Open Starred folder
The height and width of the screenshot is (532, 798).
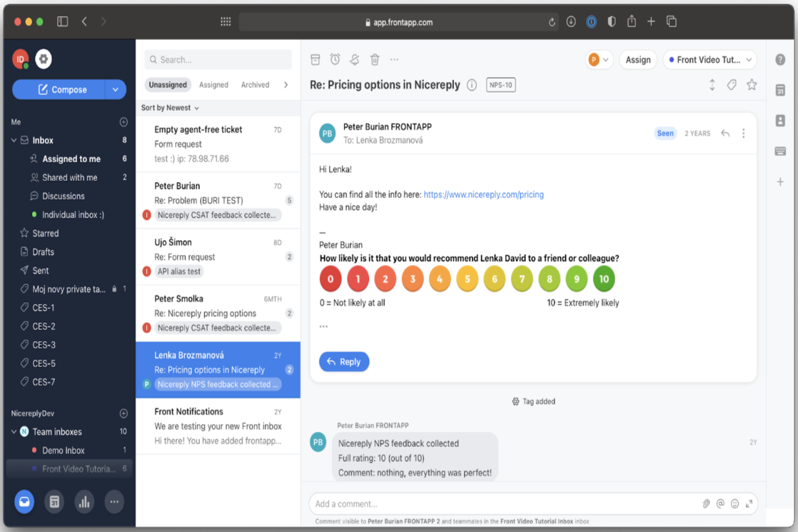pos(45,233)
